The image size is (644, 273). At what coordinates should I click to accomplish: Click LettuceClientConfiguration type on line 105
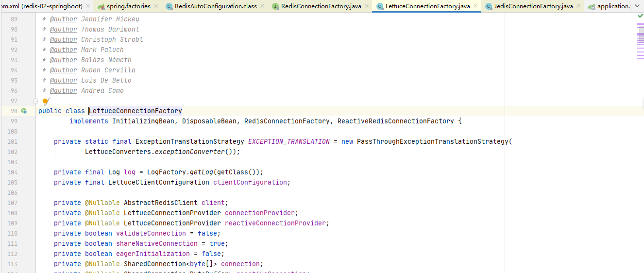[x=159, y=182]
